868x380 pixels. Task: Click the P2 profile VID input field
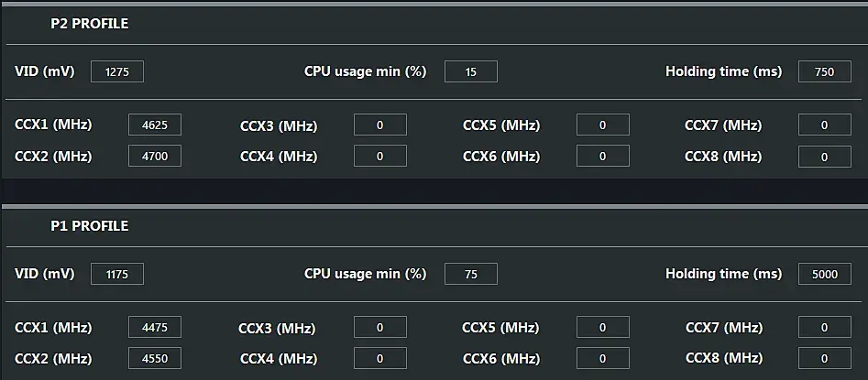click(117, 71)
